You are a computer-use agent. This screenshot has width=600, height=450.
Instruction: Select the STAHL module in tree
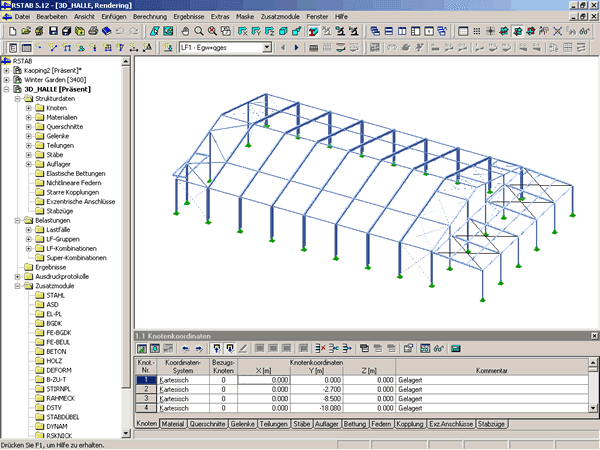click(x=55, y=295)
